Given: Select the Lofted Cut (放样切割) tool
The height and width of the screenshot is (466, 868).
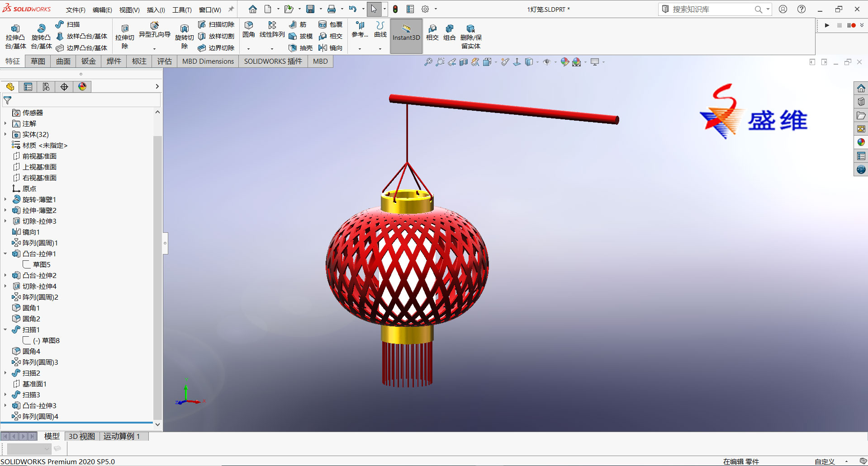Looking at the screenshot, I should coord(216,36).
